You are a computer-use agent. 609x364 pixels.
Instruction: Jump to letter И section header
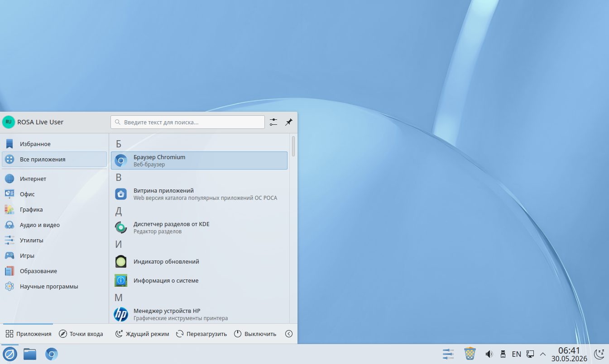[119, 244]
